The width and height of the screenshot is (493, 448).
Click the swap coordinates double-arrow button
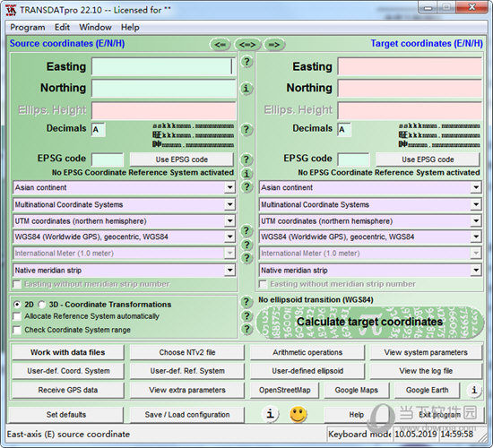pos(247,45)
